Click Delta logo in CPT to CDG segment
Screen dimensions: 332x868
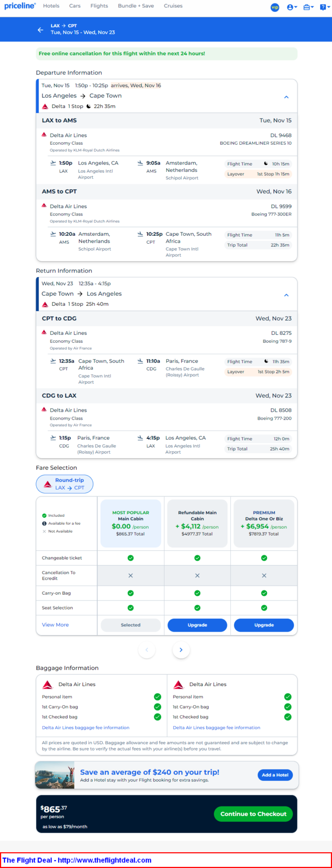point(44,332)
